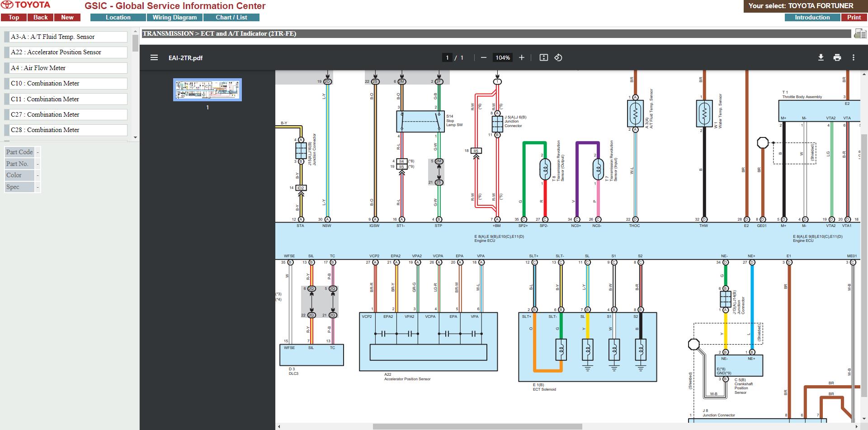The height and width of the screenshot is (430, 868).
Task: Click the S14 Stop Lamp SW label
Action: (454, 121)
